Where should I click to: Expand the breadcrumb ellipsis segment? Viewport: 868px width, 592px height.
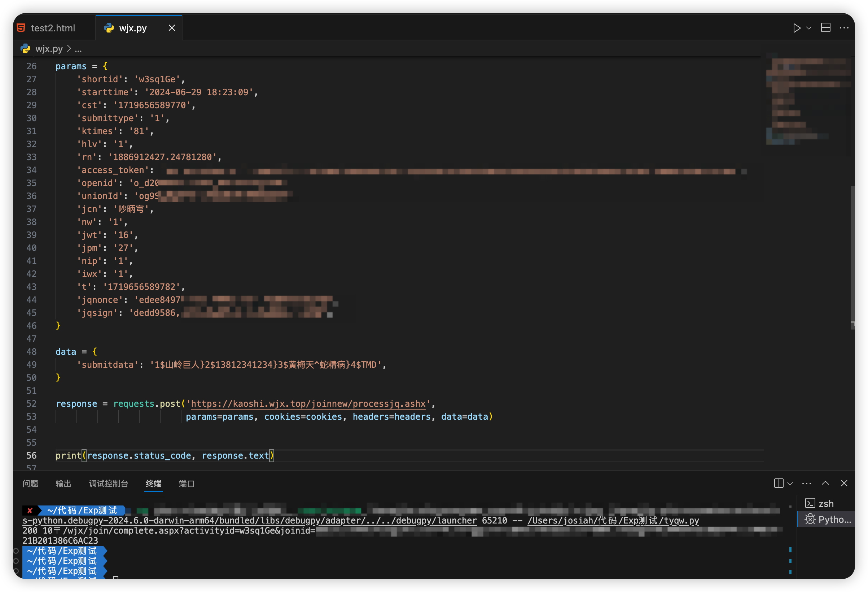click(x=78, y=49)
